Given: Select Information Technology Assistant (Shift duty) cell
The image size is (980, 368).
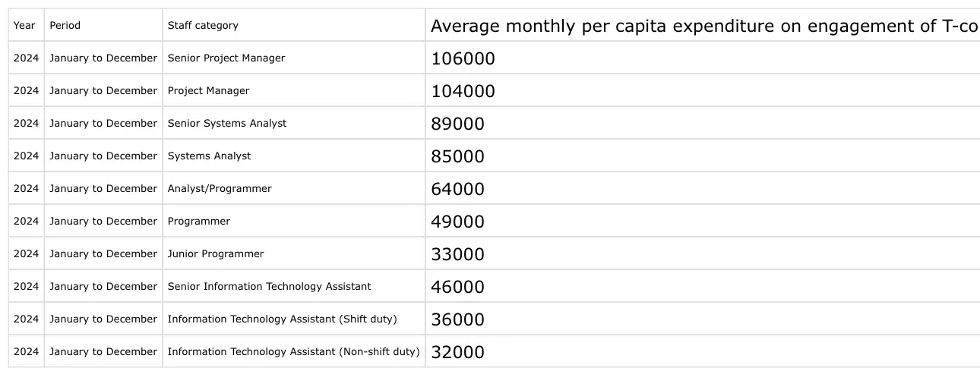Looking at the screenshot, I should 294,319.
